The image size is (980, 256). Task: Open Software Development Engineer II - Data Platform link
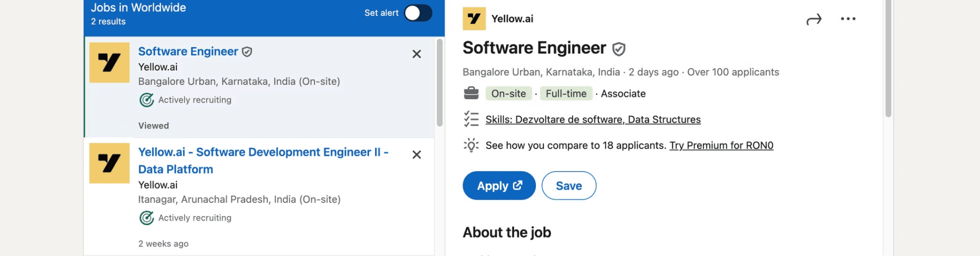263,160
